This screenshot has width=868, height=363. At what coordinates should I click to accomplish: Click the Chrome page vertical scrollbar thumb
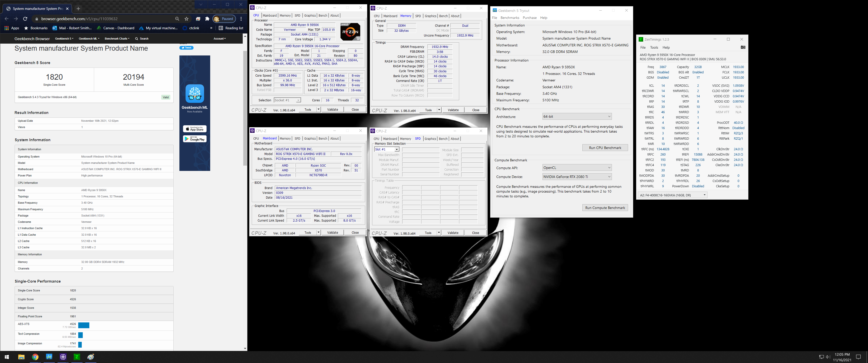coord(245,108)
